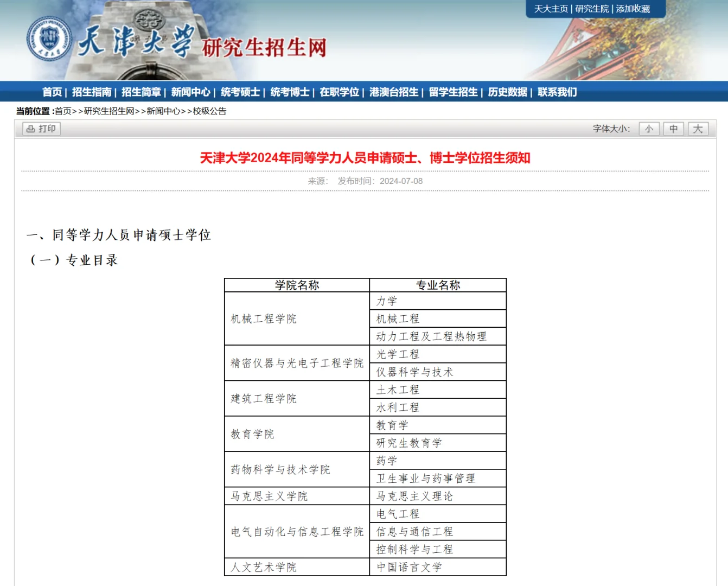Click 新闻中心 in the breadcrumb
728x586 pixels.
(163, 111)
